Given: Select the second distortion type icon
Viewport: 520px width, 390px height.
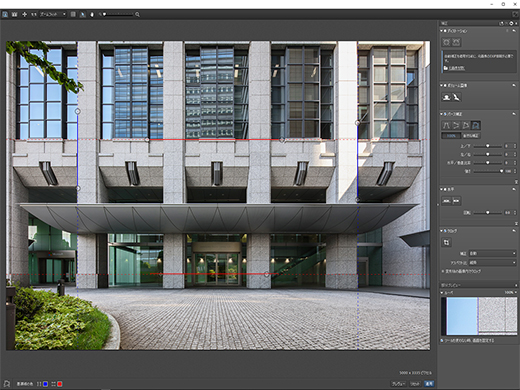Looking at the screenshot, I should pos(456,42).
